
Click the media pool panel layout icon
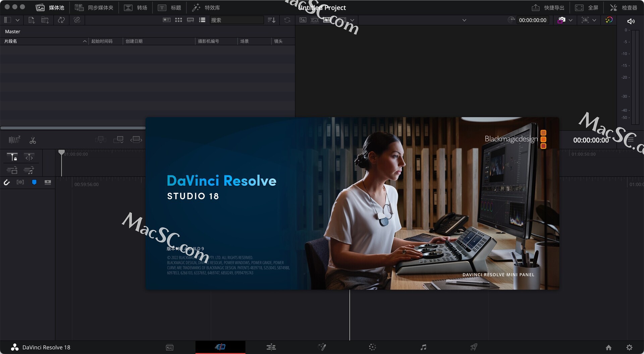pos(7,20)
